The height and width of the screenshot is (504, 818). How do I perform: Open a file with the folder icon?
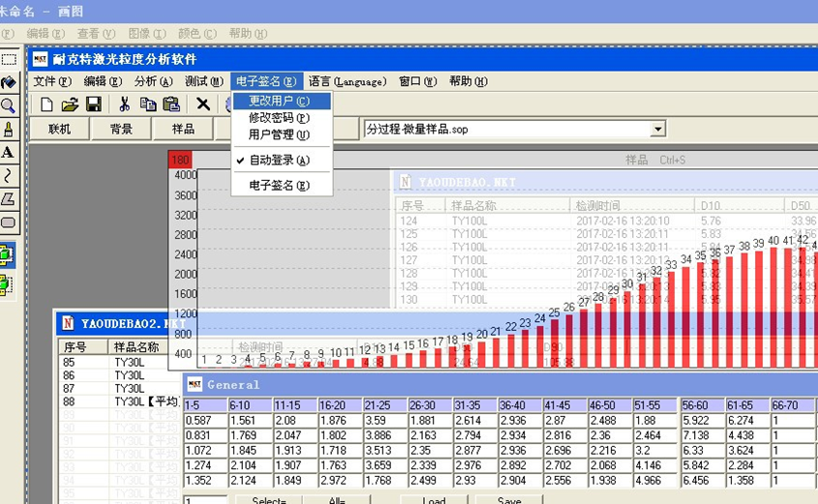[x=70, y=104]
